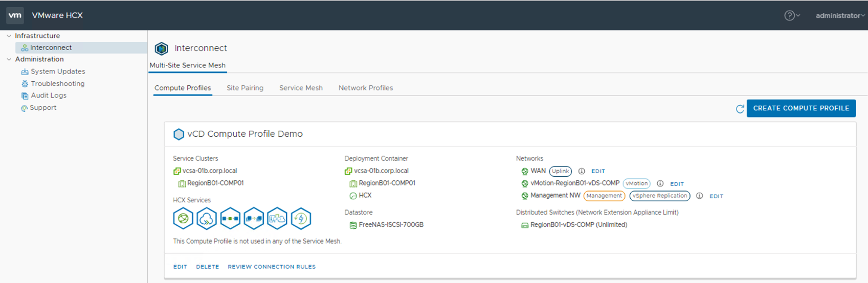Switch to the Service Mesh tab
Image resolution: width=868 pixels, height=283 pixels.
[x=301, y=88]
